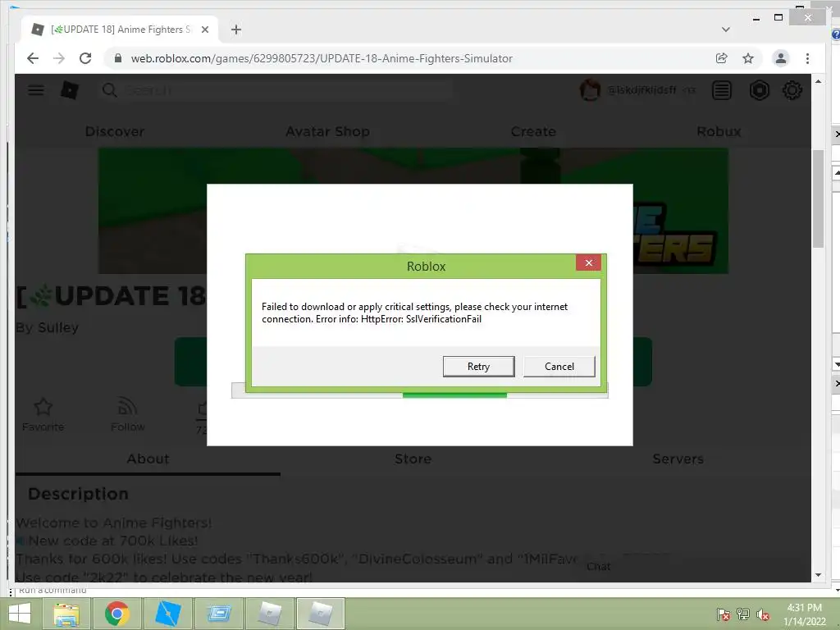Go to Discover in Roblox navigation
The image size is (840, 630).
pyautogui.click(x=115, y=131)
